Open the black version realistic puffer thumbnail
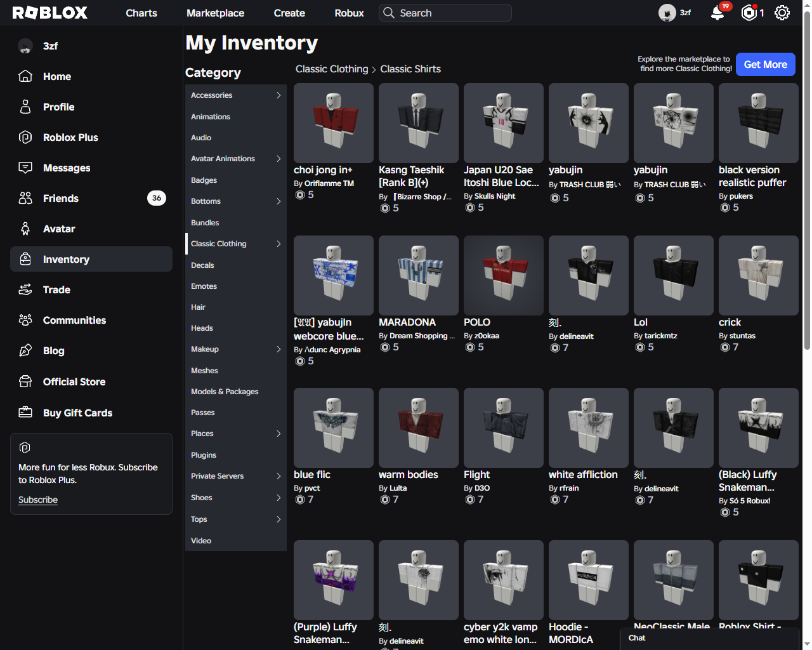The width and height of the screenshot is (812, 650). [759, 123]
